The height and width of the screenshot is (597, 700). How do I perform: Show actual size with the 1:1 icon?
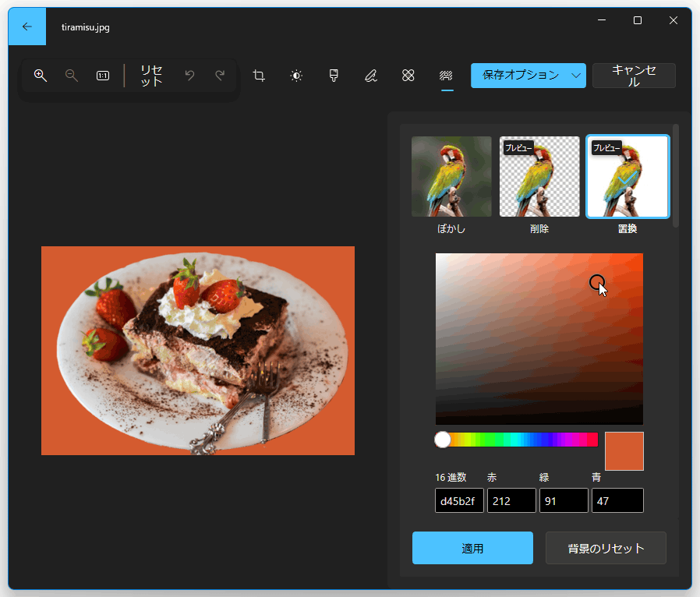tap(103, 76)
